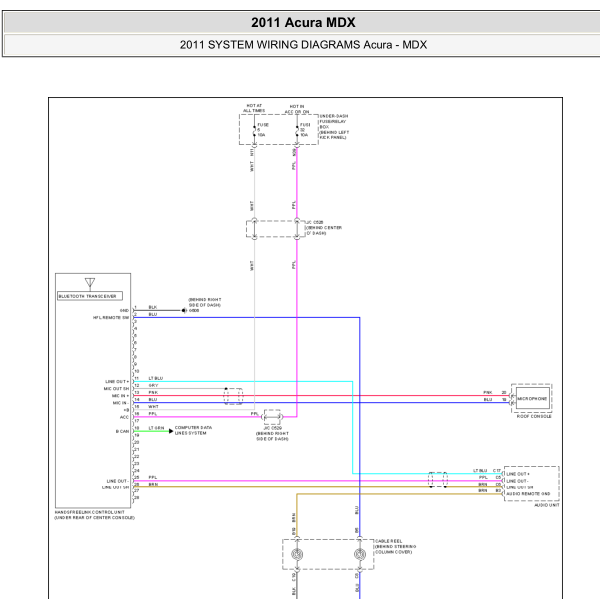The height and width of the screenshot is (599, 600).
Task: Click the "COMPUTER DATA LINES SYSTEM" reference text
Action: pos(193,430)
